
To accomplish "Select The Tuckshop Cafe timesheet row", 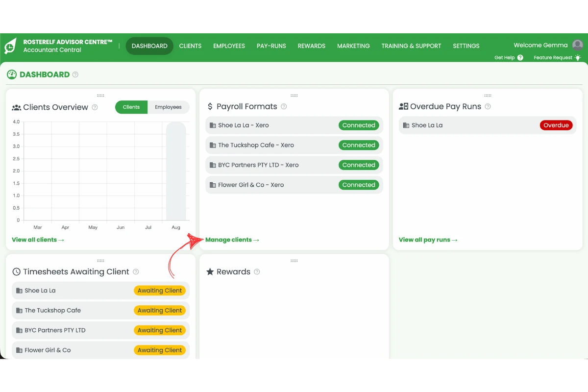I will 100,311.
